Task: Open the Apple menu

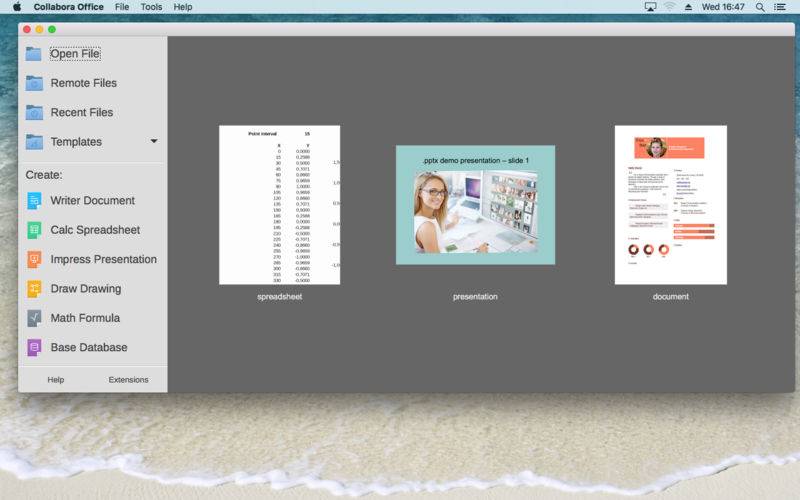Action: (x=17, y=7)
